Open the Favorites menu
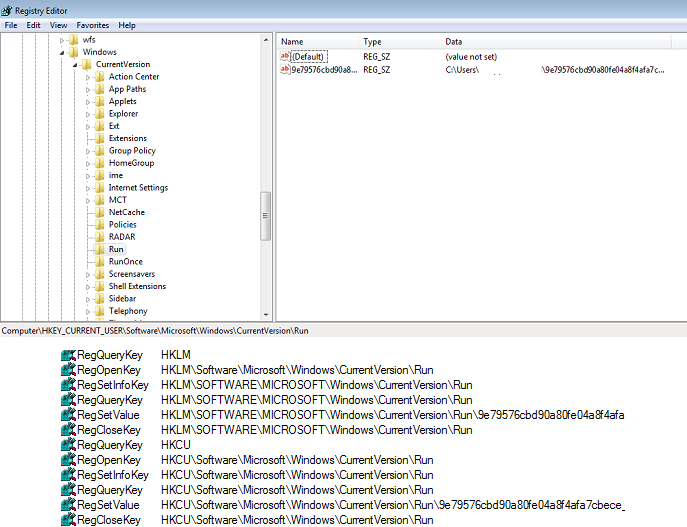This screenshot has width=687, height=527. [93, 25]
